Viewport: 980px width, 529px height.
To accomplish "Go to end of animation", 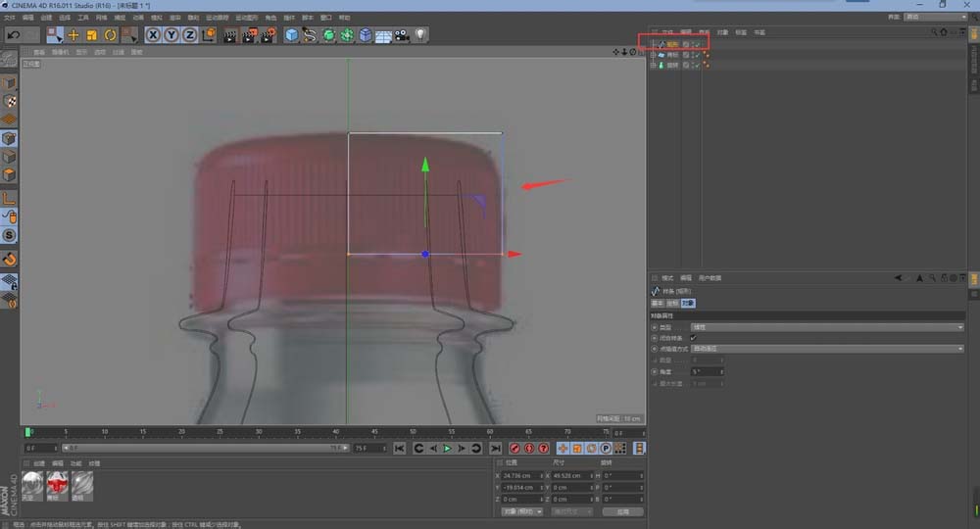I will 495,449.
